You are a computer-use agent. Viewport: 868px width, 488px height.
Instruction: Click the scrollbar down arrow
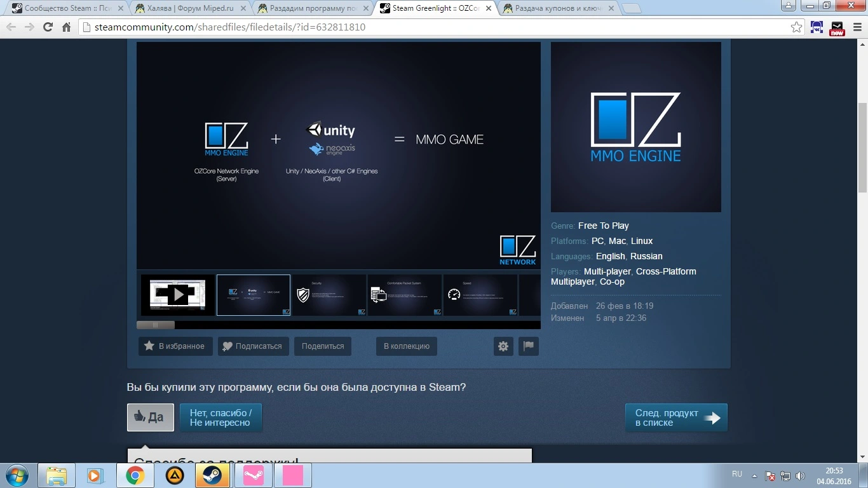coord(862,457)
